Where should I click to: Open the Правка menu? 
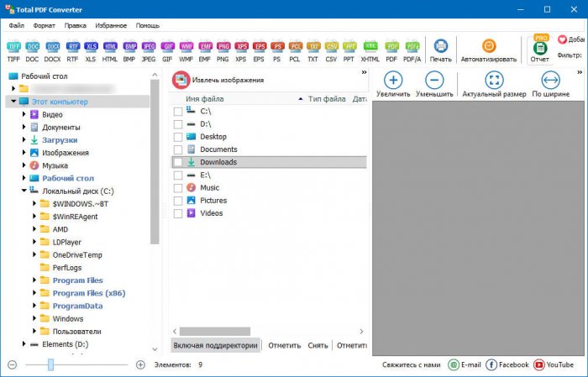[x=75, y=25]
